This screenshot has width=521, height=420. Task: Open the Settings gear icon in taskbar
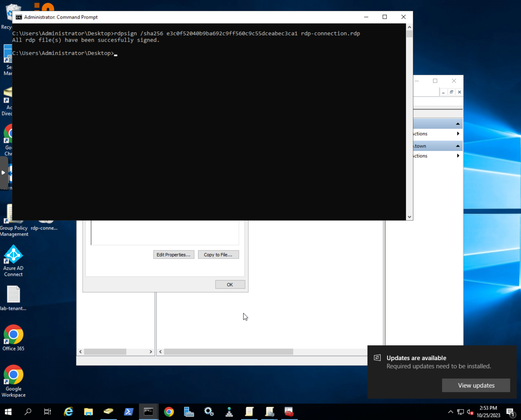[209, 411]
